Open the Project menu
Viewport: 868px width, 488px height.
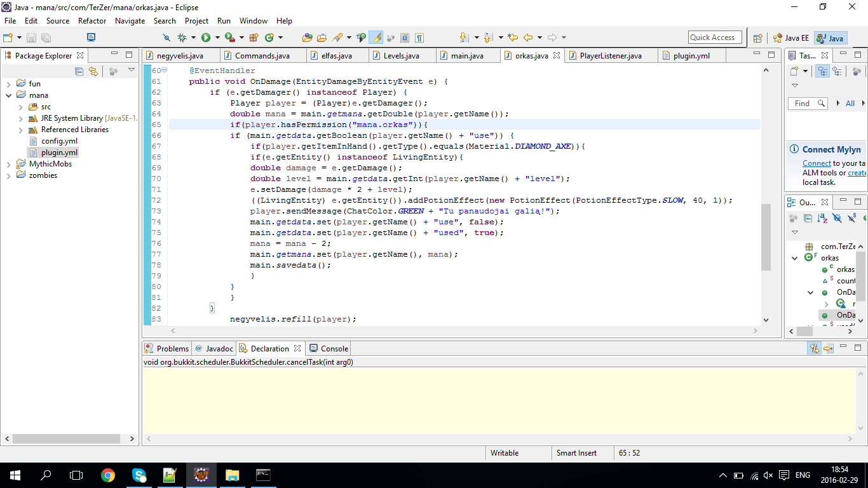click(197, 21)
